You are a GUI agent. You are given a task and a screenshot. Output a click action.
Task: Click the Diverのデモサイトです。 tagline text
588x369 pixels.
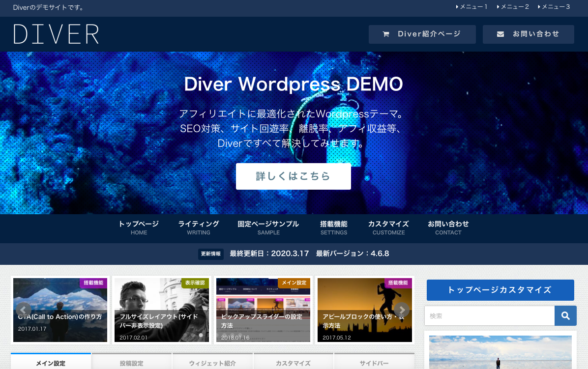[x=49, y=7]
